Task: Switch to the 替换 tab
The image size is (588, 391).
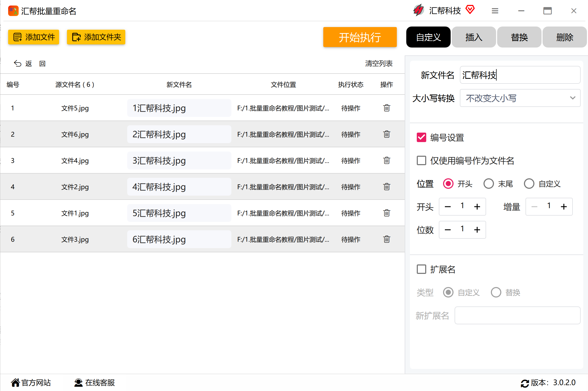Action: pyautogui.click(x=519, y=37)
